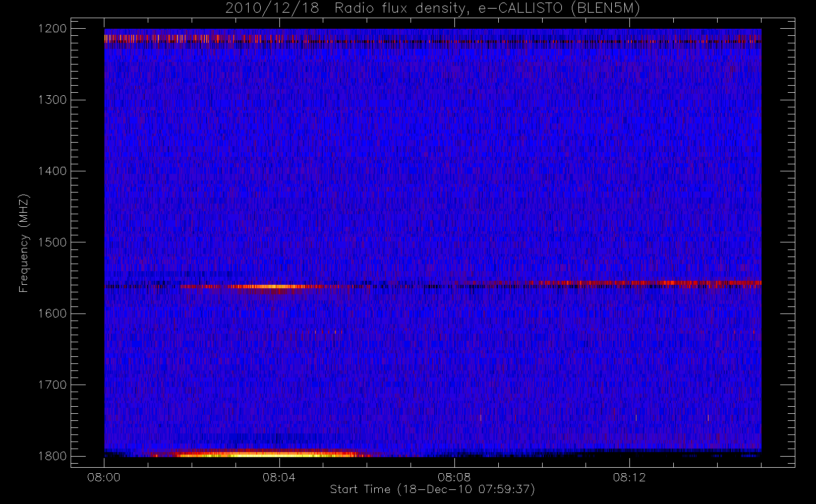Click the 1600 frequency tick label
The image size is (816, 504).
[52, 313]
